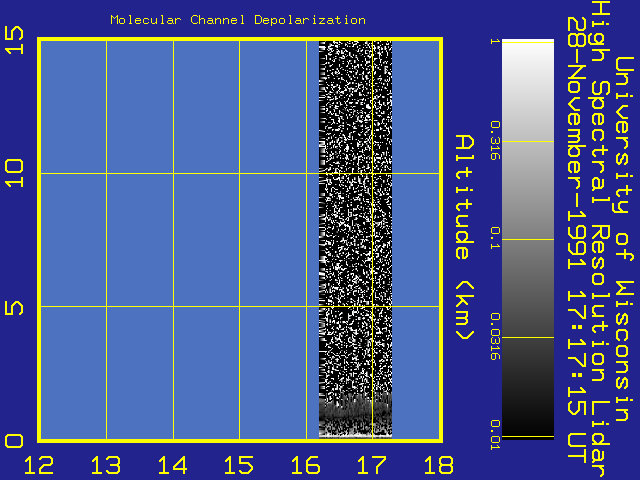Click the 'Molecular Channel Depolarization' title
This screenshot has height=480, width=640.
pyautogui.click(x=238, y=20)
